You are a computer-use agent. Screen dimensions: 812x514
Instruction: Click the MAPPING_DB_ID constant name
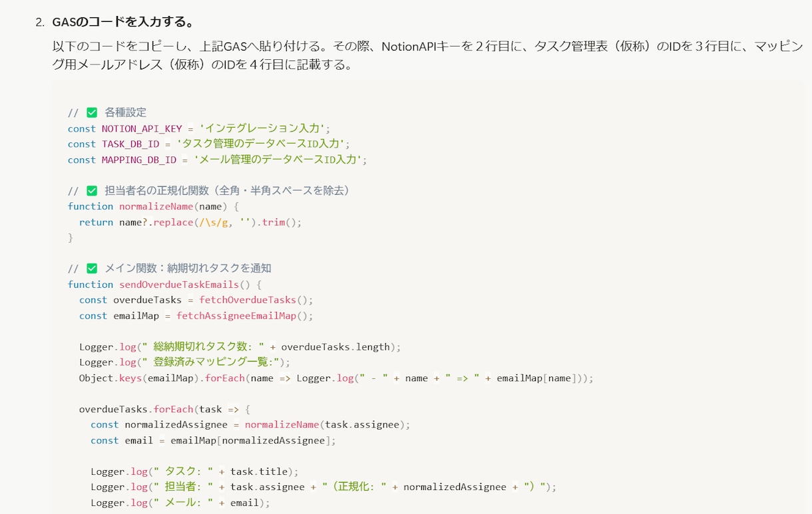[139, 160]
